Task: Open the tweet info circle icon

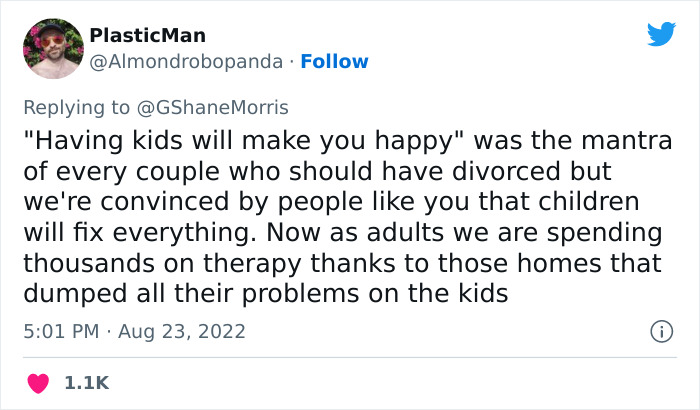Action: point(660,330)
